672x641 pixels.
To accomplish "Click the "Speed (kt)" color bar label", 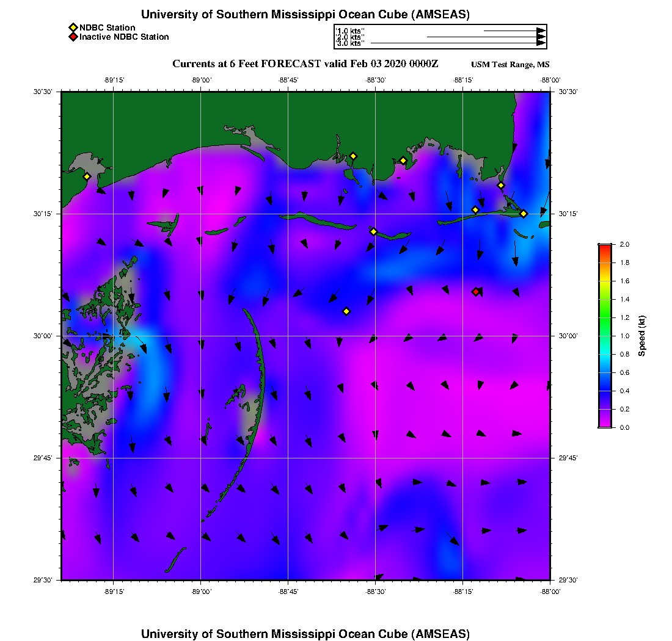I will (x=641, y=336).
